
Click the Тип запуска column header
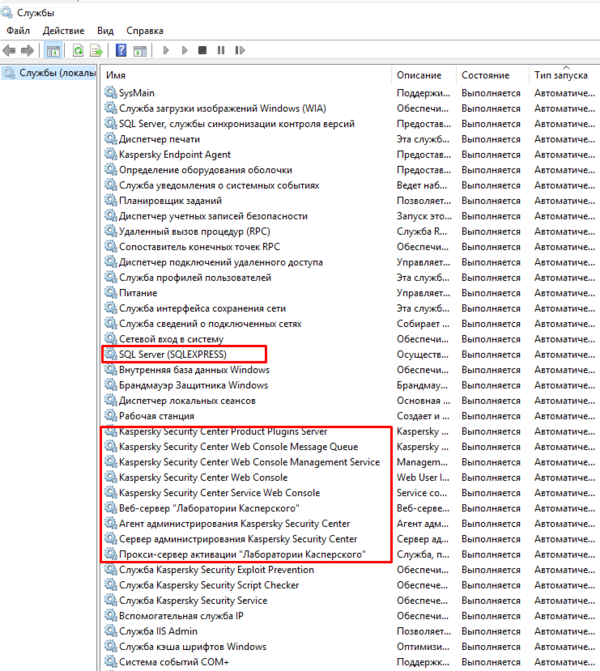562,75
